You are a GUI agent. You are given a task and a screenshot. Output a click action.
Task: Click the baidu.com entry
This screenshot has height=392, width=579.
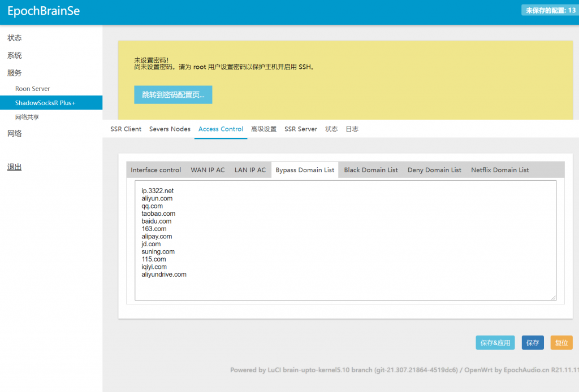tap(156, 221)
